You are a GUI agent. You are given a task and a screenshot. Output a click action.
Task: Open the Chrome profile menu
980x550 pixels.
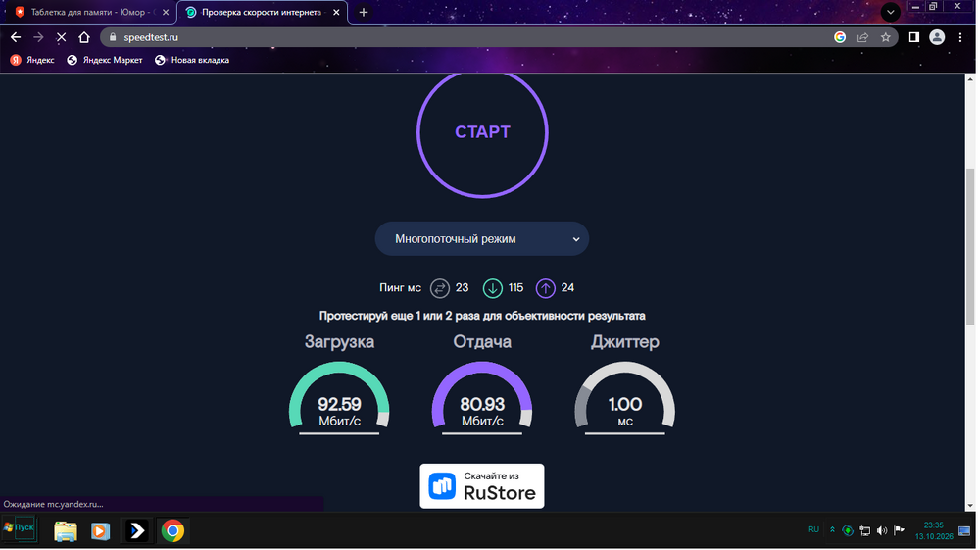[937, 37]
